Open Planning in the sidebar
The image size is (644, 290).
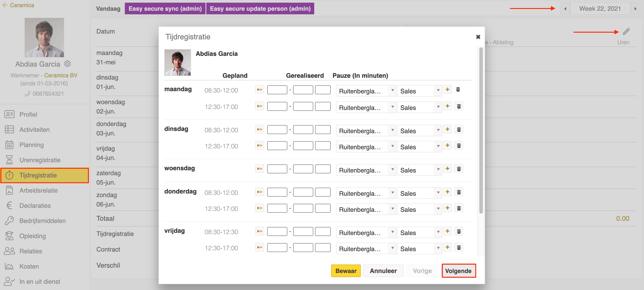(x=45, y=145)
